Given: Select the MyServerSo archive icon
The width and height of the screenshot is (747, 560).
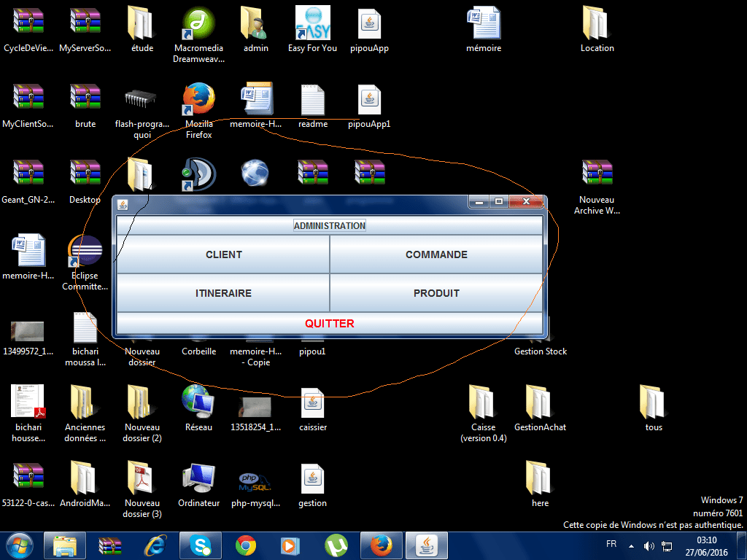Looking at the screenshot, I should coord(85,21).
